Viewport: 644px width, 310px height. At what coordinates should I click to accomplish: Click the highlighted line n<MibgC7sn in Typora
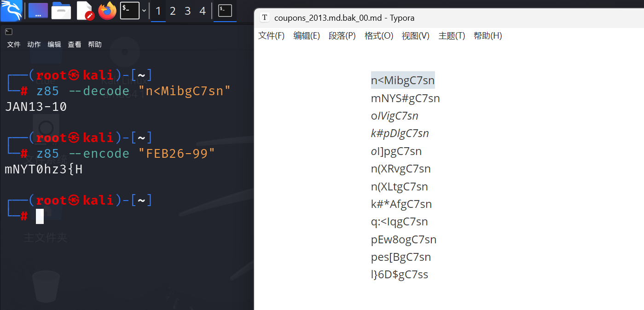tap(403, 80)
